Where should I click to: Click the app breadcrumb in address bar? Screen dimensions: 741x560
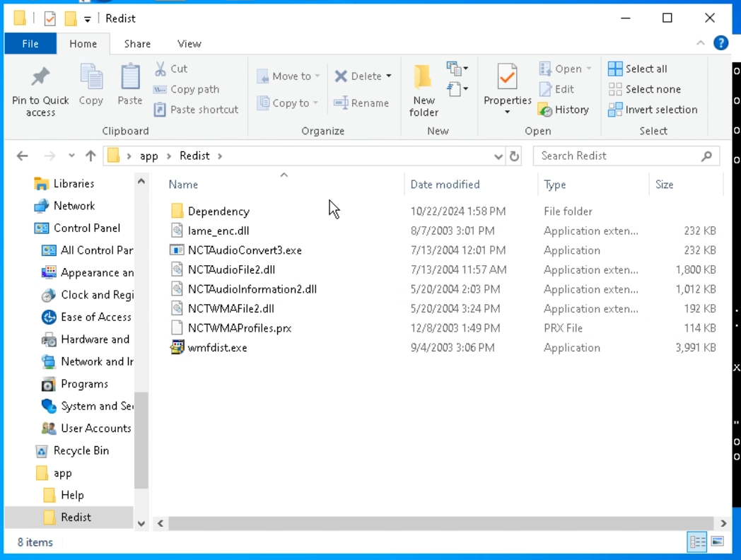148,156
